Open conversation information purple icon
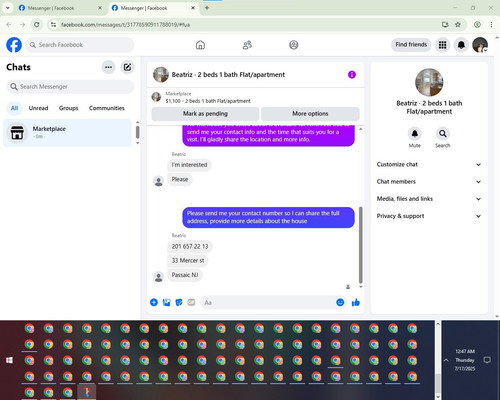Screen dimensions: 500x400 coord(352,75)
